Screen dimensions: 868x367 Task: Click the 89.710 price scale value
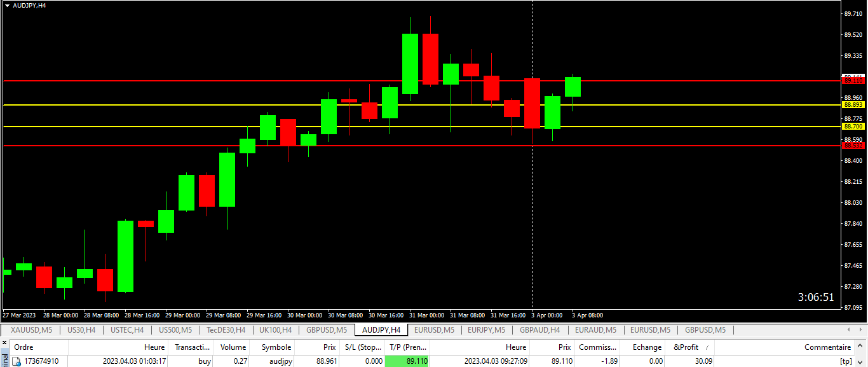tap(853, 13)
